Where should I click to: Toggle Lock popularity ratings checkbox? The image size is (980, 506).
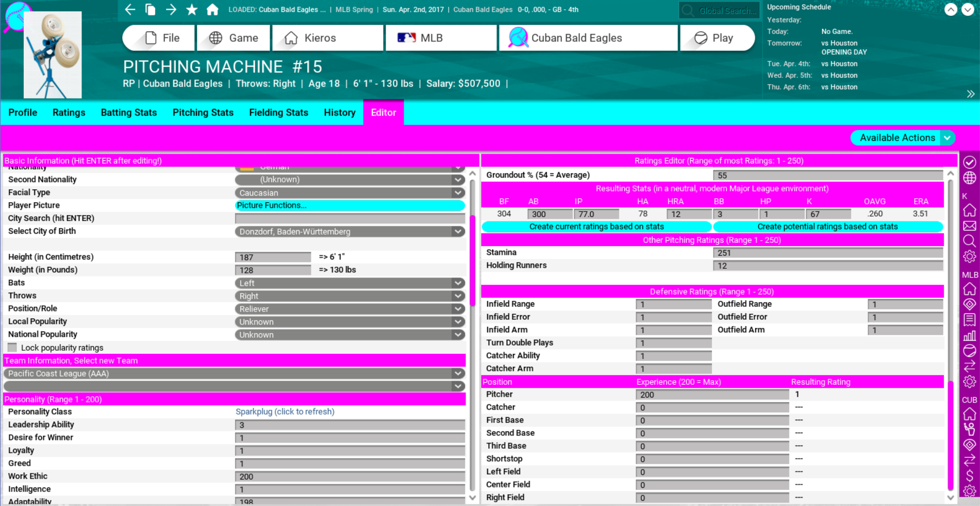click(12, 348)
